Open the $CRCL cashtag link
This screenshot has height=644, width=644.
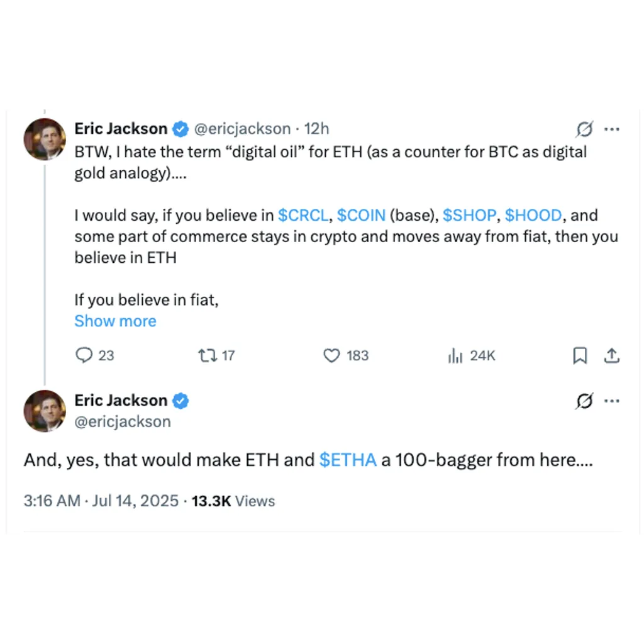coord(303,215)
